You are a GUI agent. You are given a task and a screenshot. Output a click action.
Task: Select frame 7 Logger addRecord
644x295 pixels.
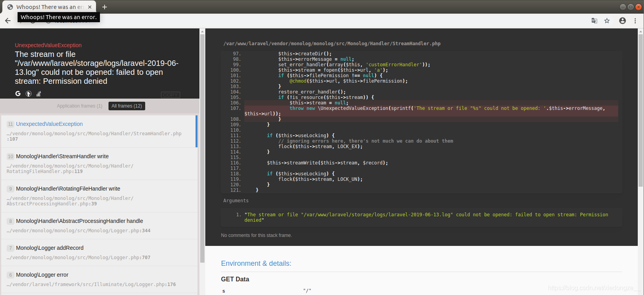(99, 253)
